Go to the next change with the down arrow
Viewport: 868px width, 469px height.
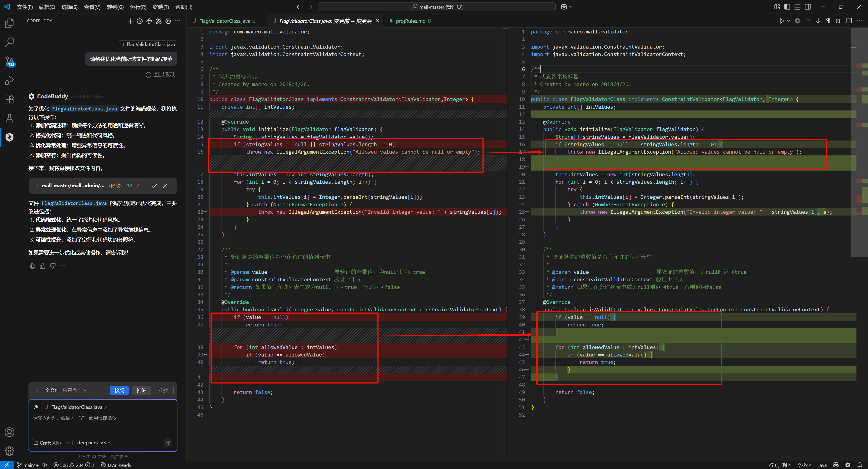(x=818, y=21)
